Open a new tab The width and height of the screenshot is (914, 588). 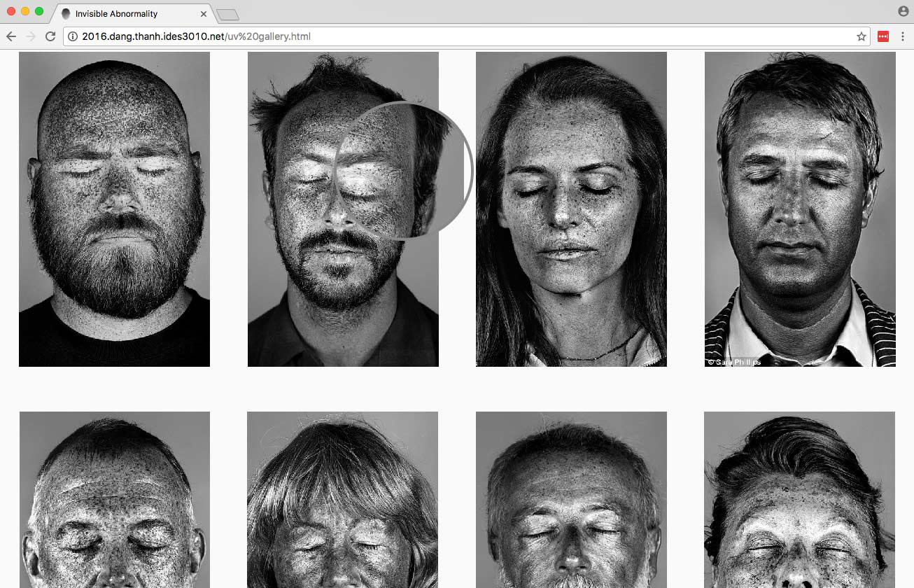(228, 15)
